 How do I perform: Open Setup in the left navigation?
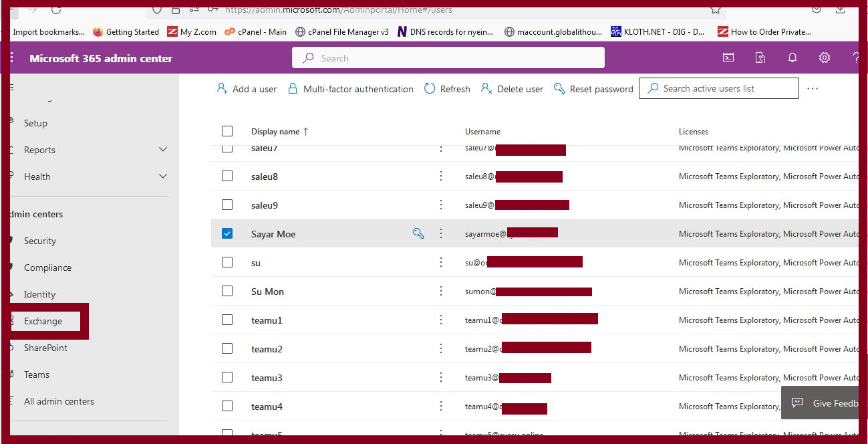(x=35, y=123)
